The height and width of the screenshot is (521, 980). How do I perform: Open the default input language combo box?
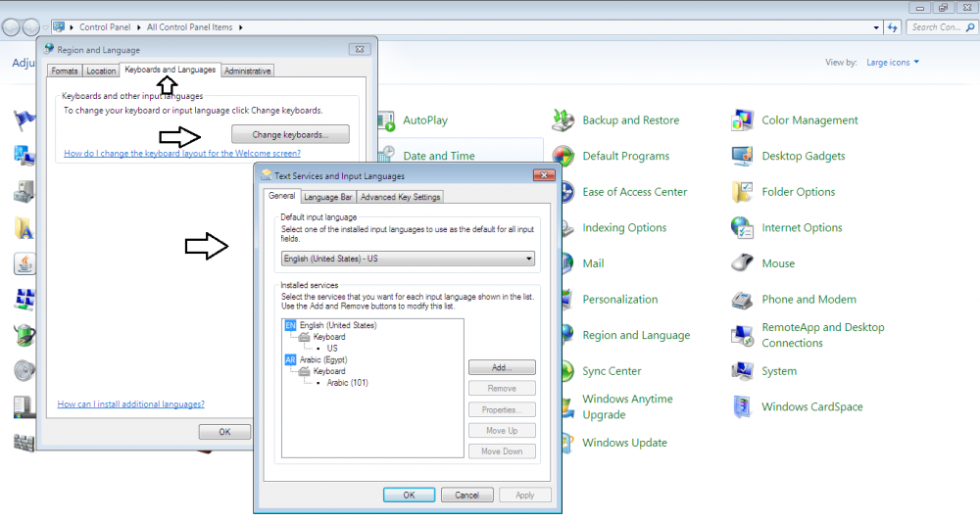click(408, 259)
